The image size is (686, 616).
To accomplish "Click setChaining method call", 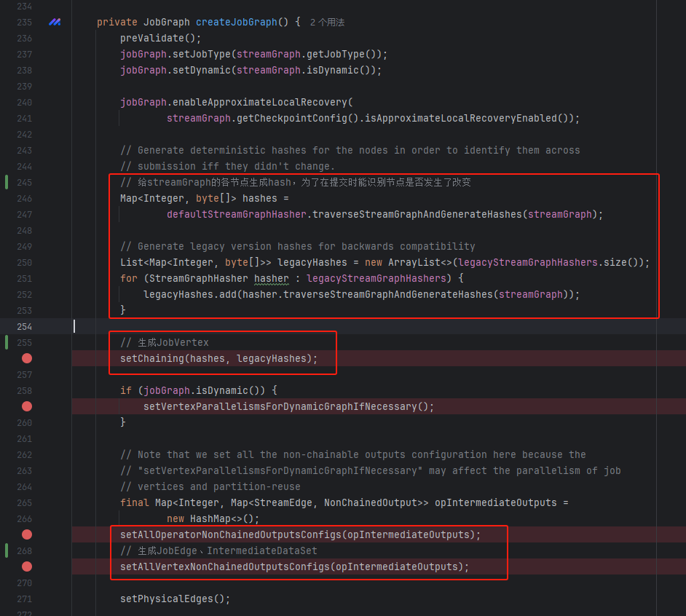I will pos(152,359).
